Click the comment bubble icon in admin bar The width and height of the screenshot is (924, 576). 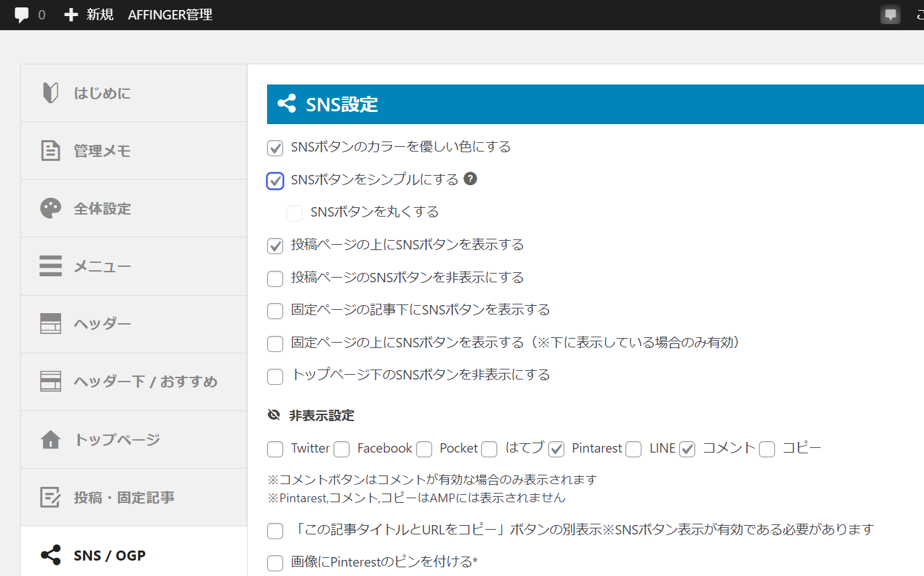(21, 15)
